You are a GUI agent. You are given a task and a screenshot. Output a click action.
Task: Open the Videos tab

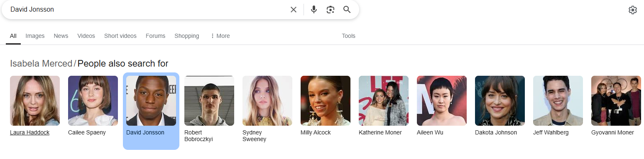(86, 36)
